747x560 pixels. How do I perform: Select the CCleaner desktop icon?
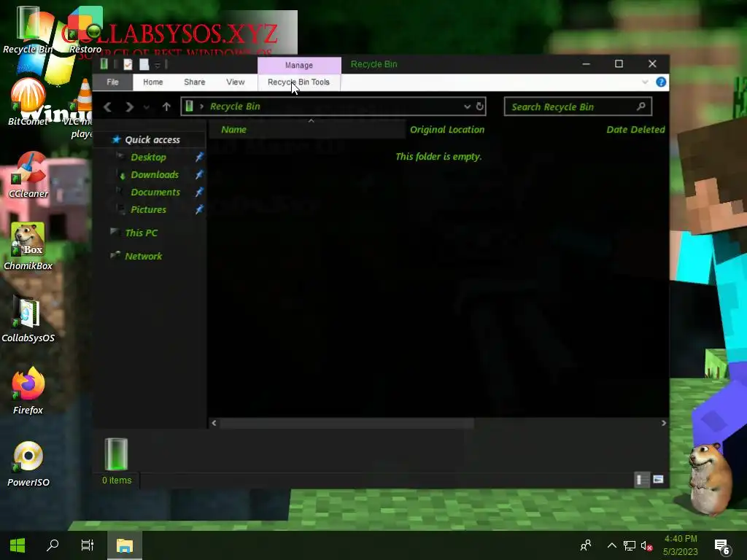(x=28, y=175)
